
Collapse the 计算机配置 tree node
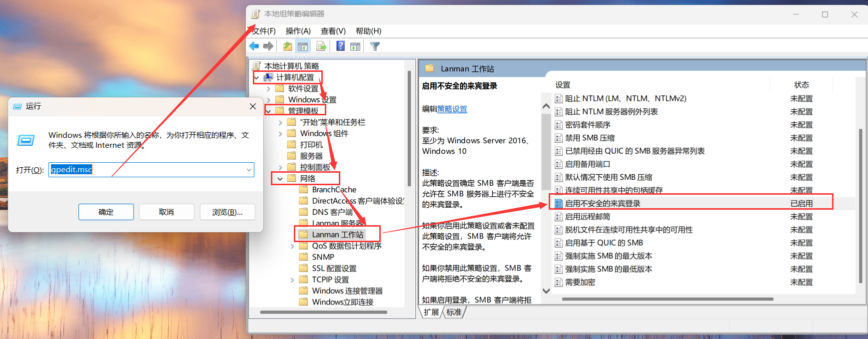(256, 77)
